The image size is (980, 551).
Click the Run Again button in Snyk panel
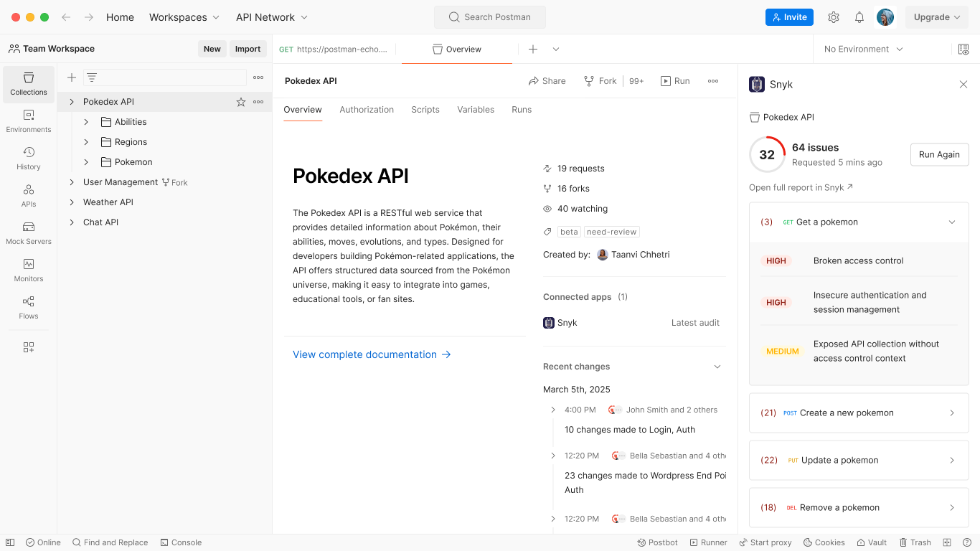(x=939, y=154)
